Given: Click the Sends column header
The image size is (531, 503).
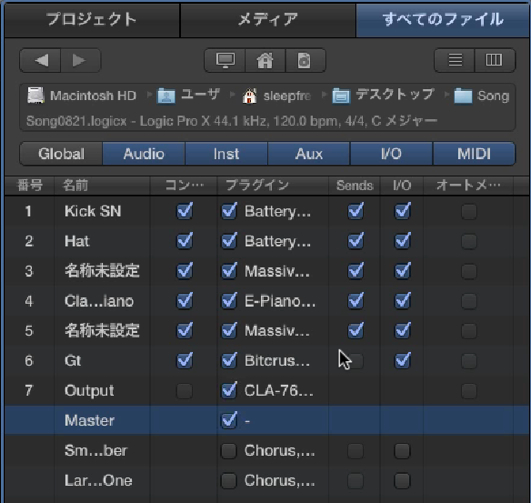Looking at the screenshot, I should 355,185.
